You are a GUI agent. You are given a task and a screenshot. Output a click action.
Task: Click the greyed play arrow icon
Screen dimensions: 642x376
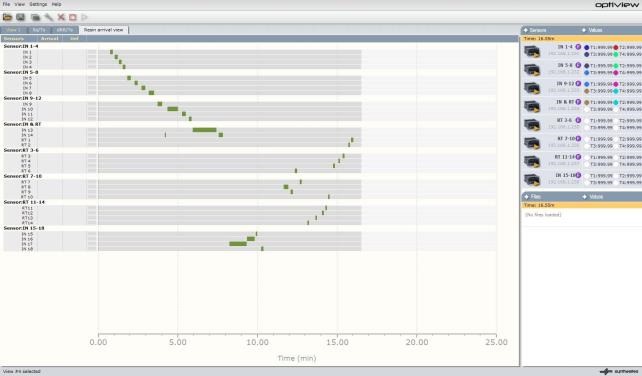click(x=84, y=17)
